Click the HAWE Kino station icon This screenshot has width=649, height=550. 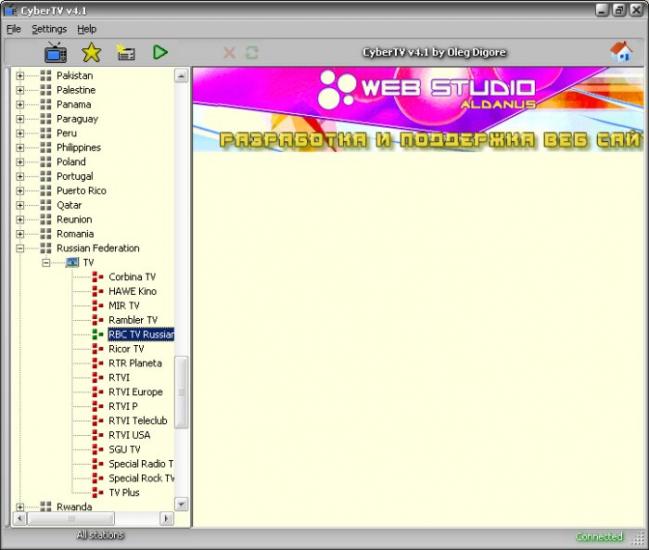(x=98, y=291)
